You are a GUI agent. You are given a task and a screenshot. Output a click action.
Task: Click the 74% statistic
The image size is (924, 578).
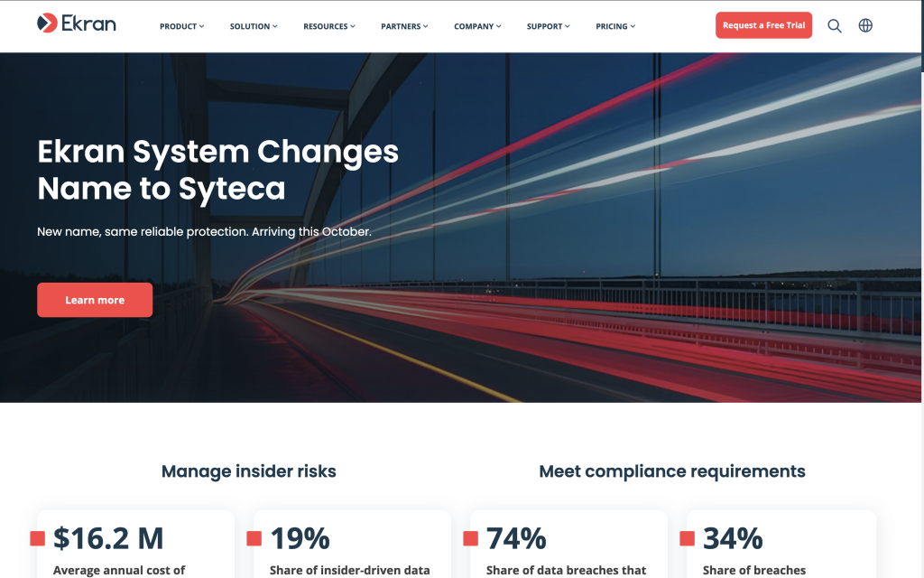coord(516,538)
